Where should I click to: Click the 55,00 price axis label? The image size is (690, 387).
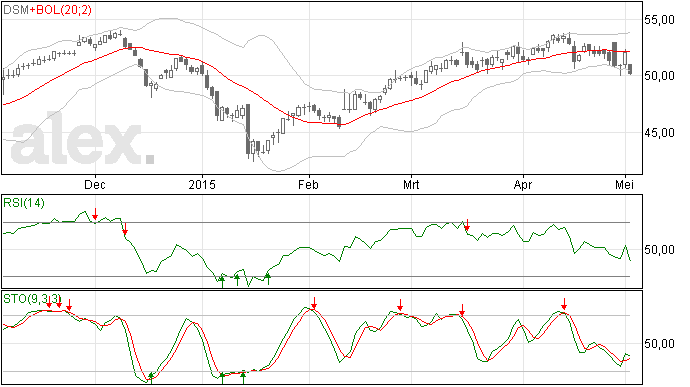[659, 20]
